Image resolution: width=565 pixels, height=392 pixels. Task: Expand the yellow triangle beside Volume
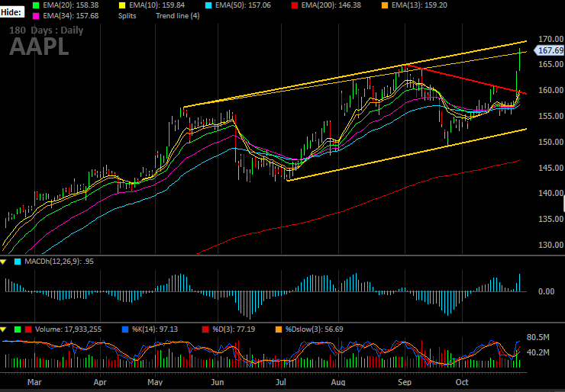tap(3, 329)
